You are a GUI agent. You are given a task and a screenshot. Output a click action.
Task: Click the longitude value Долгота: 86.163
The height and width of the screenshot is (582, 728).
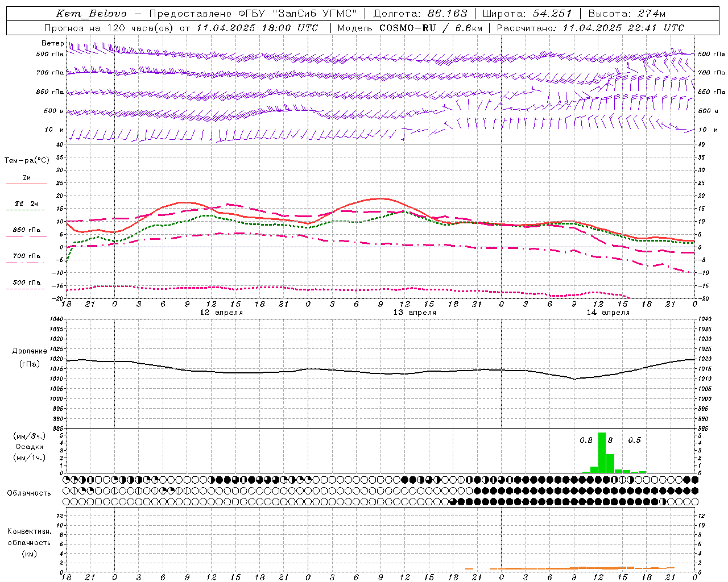(420, 14)
